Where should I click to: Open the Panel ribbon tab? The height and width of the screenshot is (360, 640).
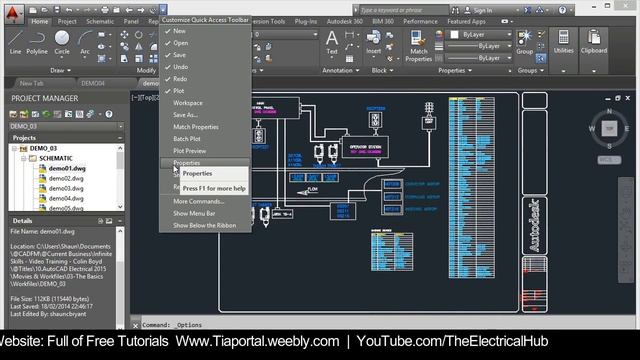point(131,21)
